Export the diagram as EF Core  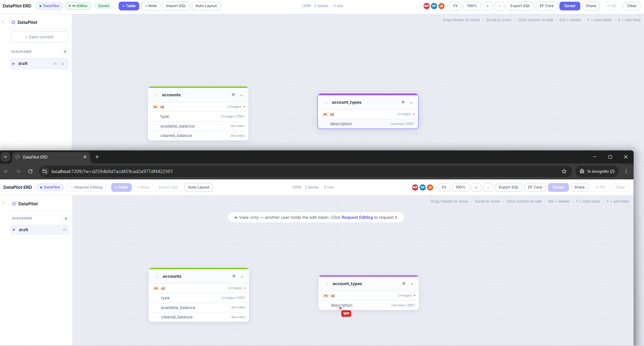click(x=546, y=6)
